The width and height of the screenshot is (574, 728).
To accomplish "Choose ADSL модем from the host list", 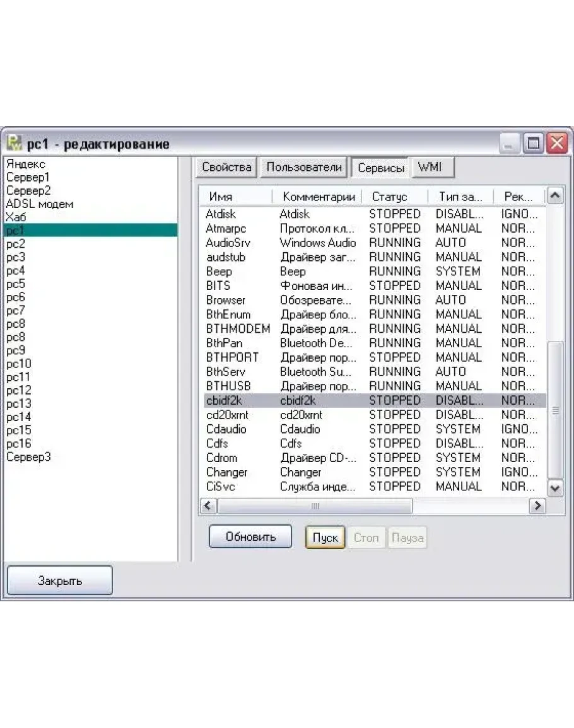I will [40, 204].
